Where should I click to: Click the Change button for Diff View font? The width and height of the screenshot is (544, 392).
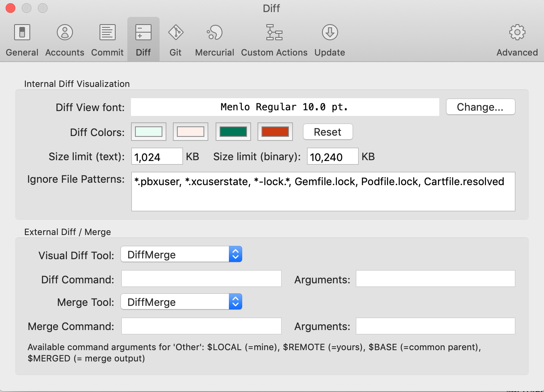pos(480,107)
